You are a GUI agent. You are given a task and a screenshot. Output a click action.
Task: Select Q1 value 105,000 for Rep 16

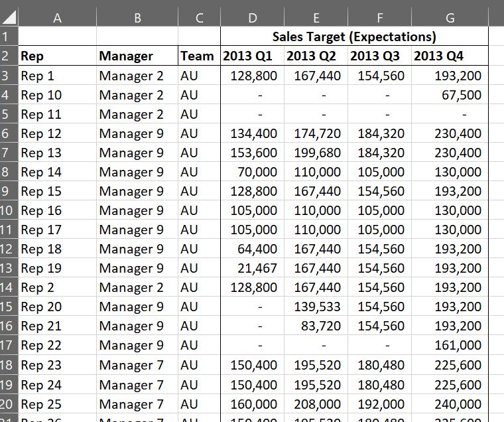(x=252, y=210)
